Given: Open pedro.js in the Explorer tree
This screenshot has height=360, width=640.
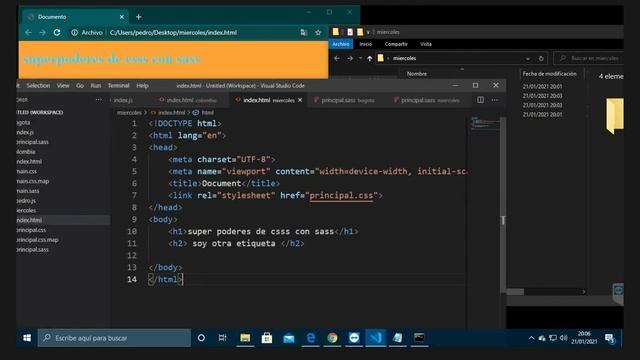Looking at the screenshot, I should 27,201.
